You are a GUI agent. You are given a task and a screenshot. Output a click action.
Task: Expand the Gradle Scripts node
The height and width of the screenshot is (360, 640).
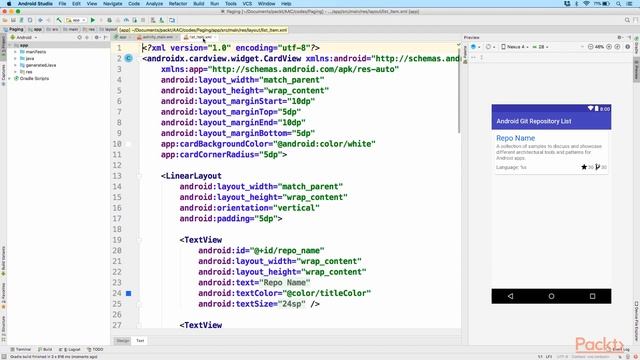tap(10, 78)
